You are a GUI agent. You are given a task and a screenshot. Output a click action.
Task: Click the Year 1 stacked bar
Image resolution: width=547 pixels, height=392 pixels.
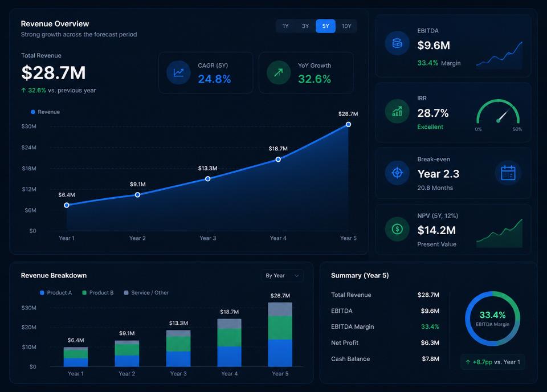click(76, 357)
